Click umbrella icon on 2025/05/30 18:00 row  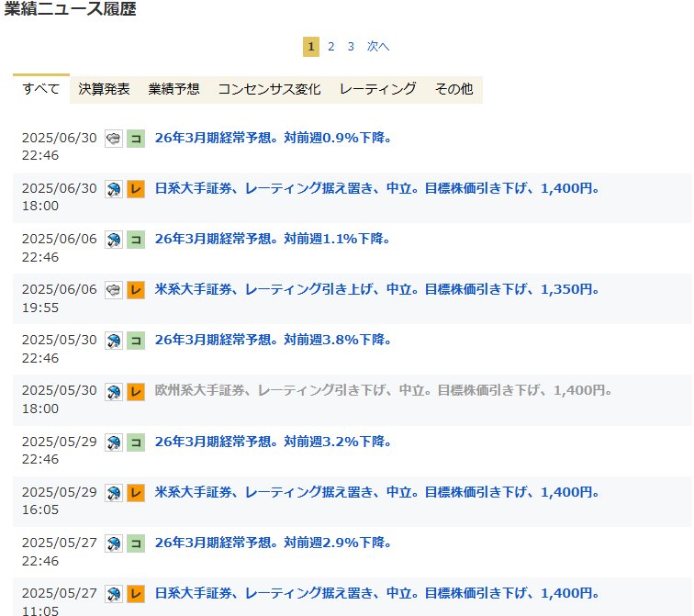click(114, 392)
